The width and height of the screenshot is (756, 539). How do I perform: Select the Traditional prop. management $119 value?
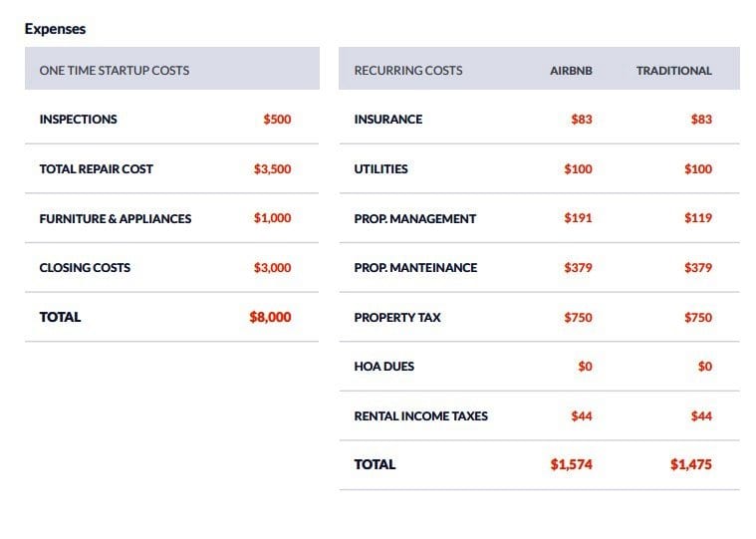tap(697, 218)
